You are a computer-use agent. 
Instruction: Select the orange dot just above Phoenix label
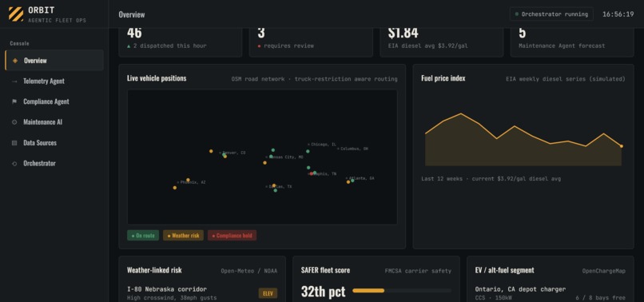pos(188,180)
